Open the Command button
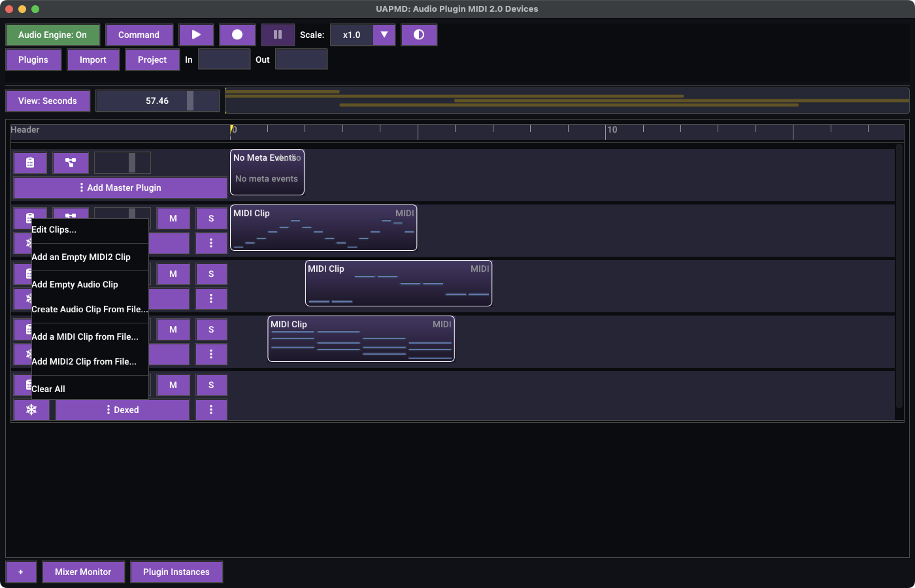The image size is (915, 588). 139,35
